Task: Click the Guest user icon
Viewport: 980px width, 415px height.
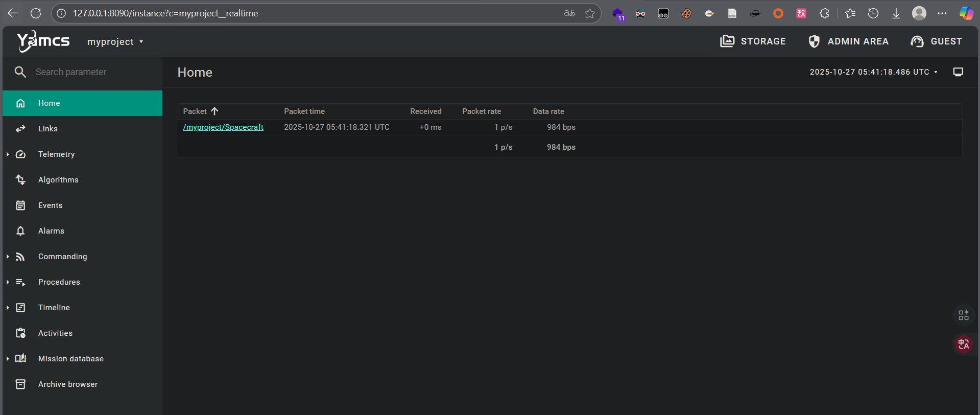Action: click(917, 41)
